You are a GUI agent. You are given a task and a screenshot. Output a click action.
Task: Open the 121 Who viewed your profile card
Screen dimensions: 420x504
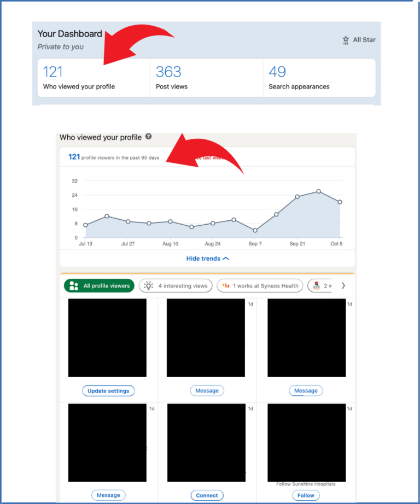(94, 78)
